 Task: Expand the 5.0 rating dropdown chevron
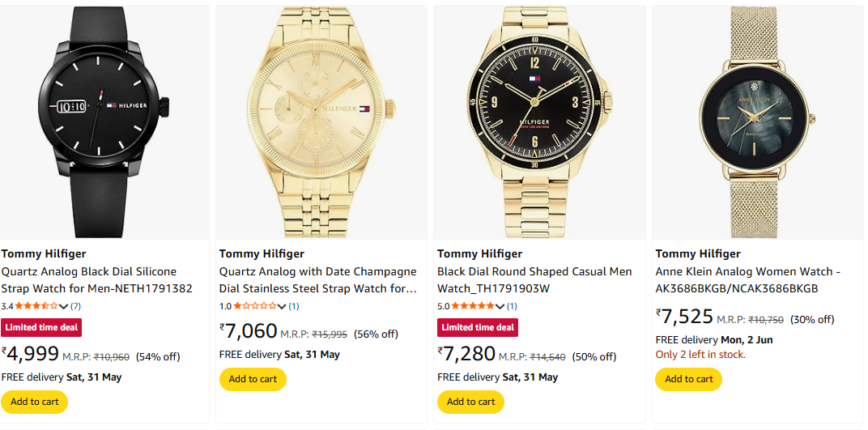click(x=500, y=306)
